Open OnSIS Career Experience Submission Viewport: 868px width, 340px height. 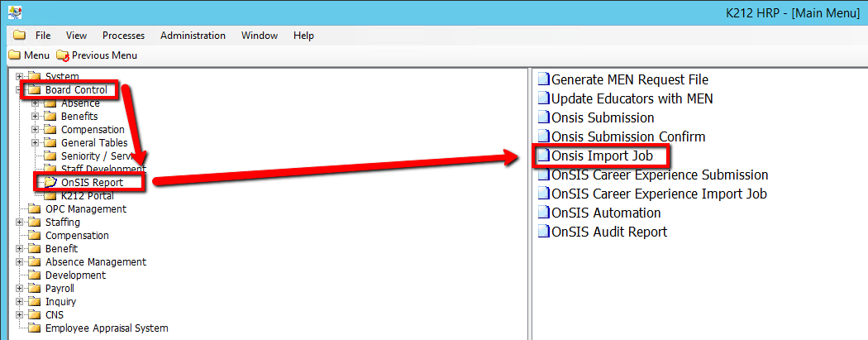659,175
